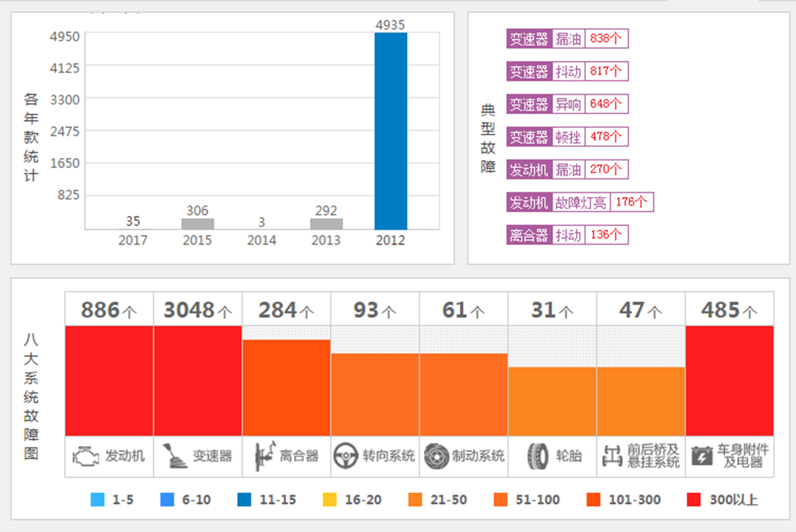Click the red 车身附件及电器 system bar
Viewport: 796px width, 532px height.
730,380
